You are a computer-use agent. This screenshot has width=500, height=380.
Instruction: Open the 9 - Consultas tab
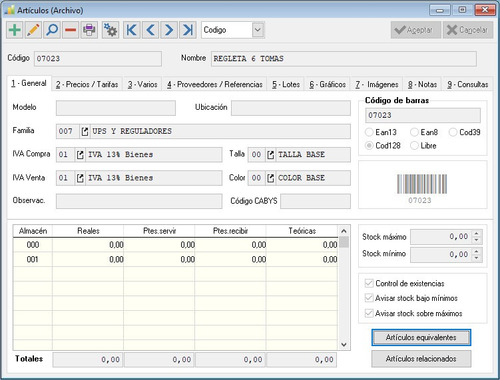tap(468, 85)
